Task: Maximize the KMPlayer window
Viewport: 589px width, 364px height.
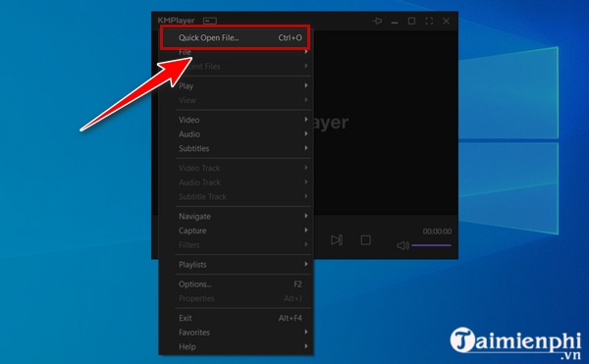Action: (411, 21)
